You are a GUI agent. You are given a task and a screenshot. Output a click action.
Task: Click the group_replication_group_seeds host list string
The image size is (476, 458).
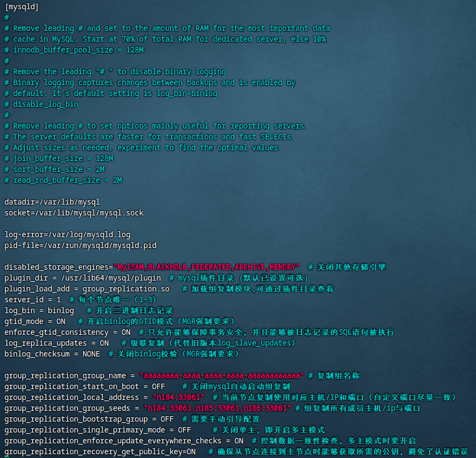click(217, 408)
